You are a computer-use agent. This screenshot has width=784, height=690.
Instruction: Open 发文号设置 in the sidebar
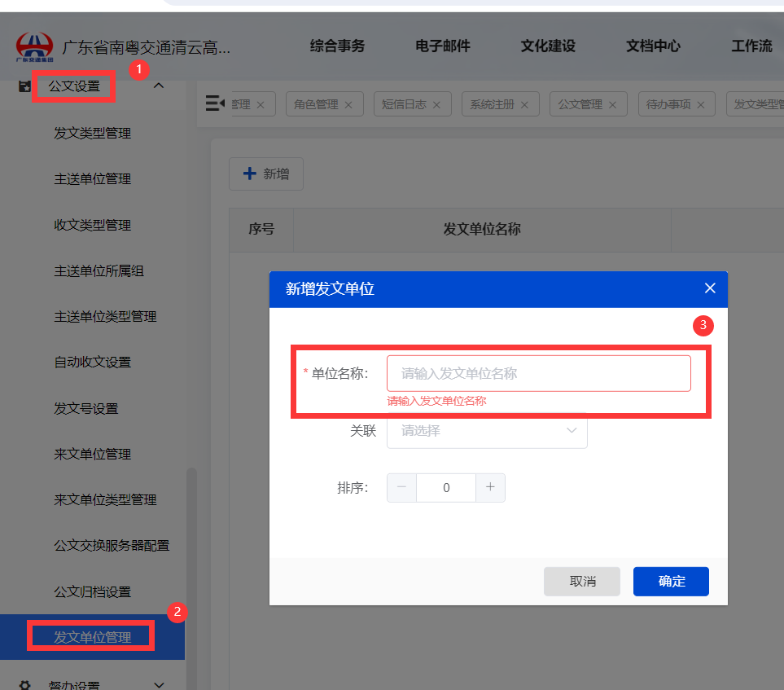[86, 408]
